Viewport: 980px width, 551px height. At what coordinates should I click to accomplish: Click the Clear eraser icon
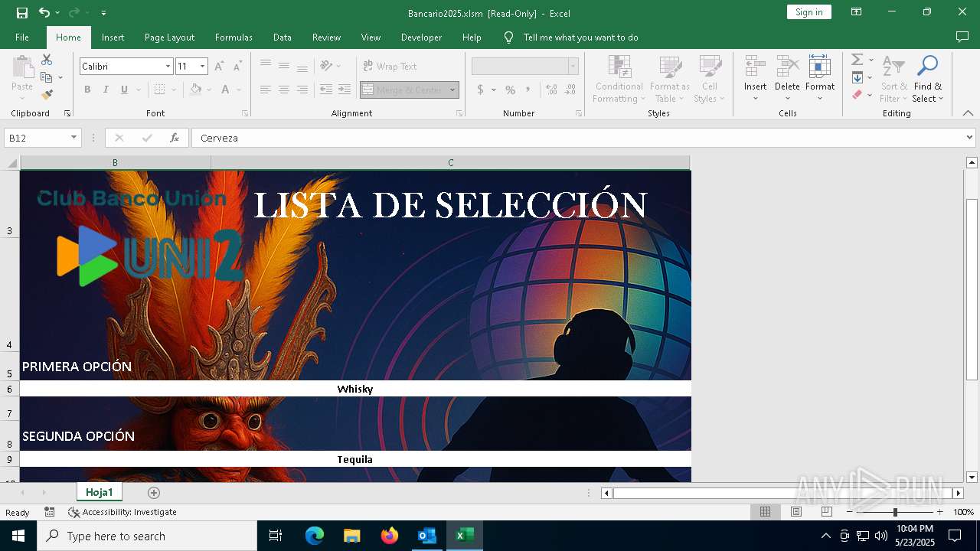tap(857, 95)
